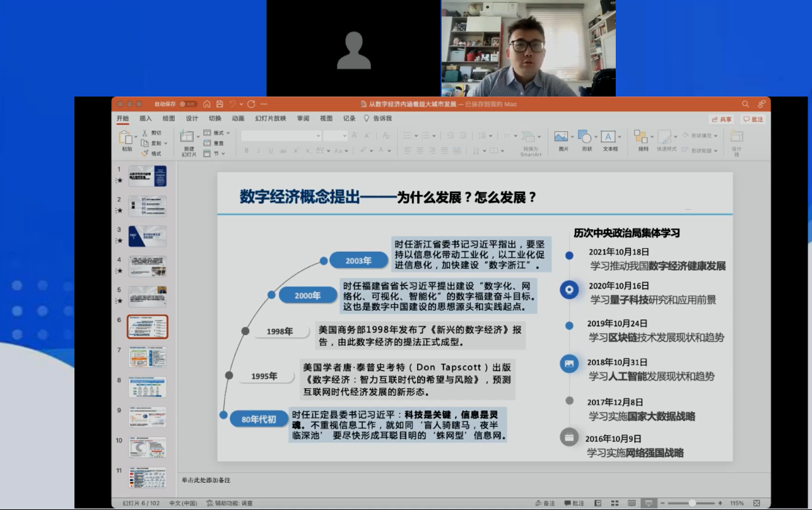This screenshot has width=812, height=510.
Task: Toggle the 批注 comments button in status bar
Action: pyautogui.click(x=574, y=503)
